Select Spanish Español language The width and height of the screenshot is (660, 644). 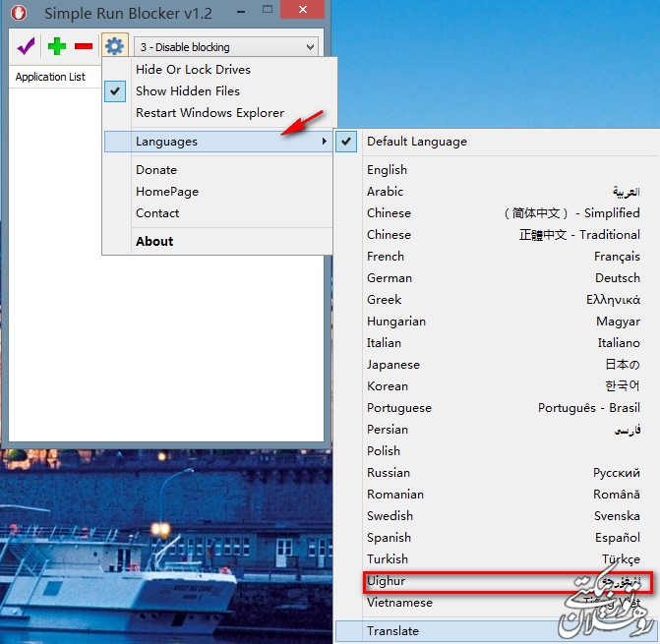tap(497, 538)
